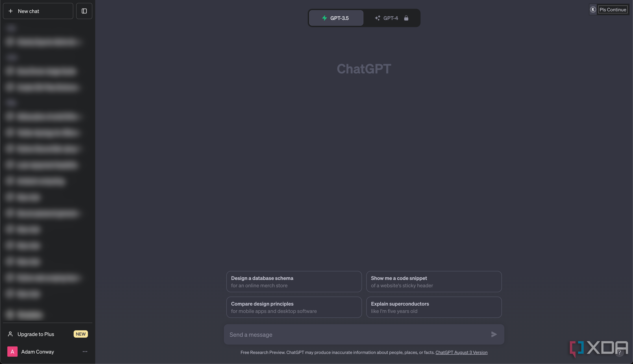Click the GPT-3.5 lightning bolt icon
Image resolution: width=633 pixels, height=364 pixels.
point(325,18)
